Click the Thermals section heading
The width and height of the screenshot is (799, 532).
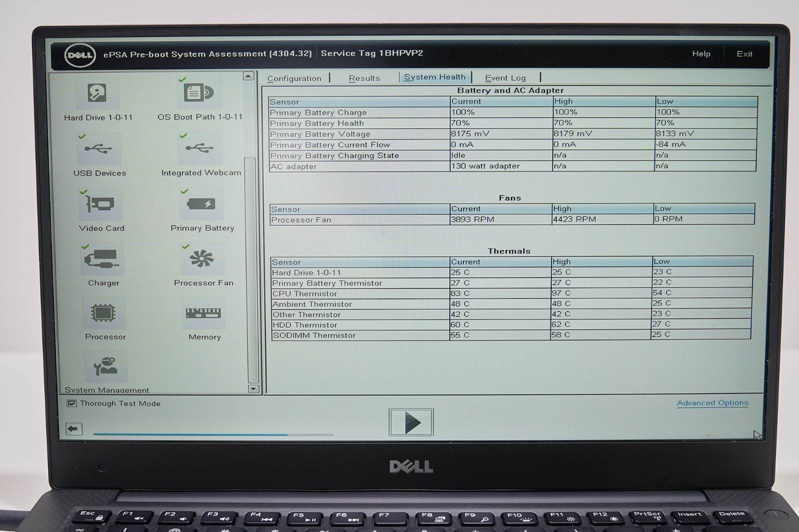pos(509,251)
